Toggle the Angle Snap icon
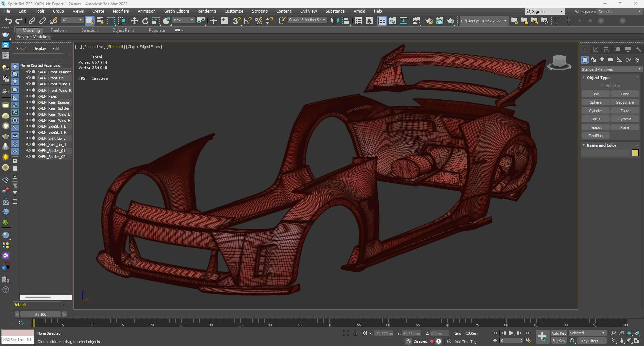Viewport: 644px width, 346px height. coord(248,21)
